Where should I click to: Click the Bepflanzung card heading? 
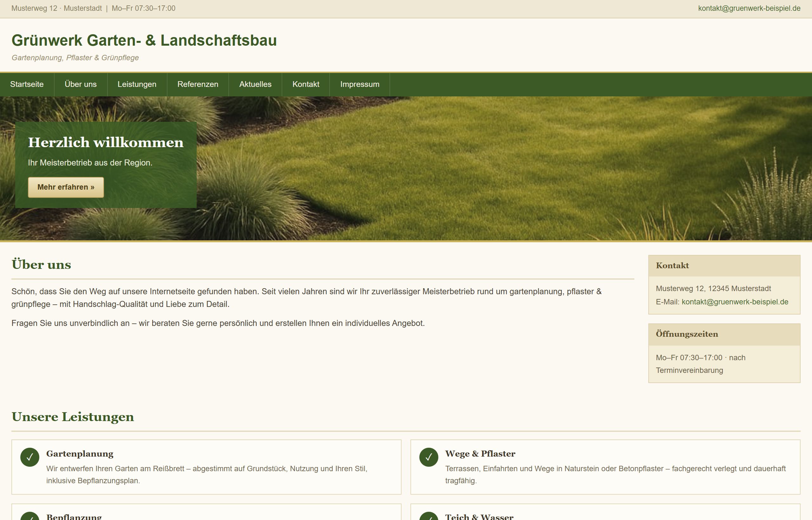(74, 517)
